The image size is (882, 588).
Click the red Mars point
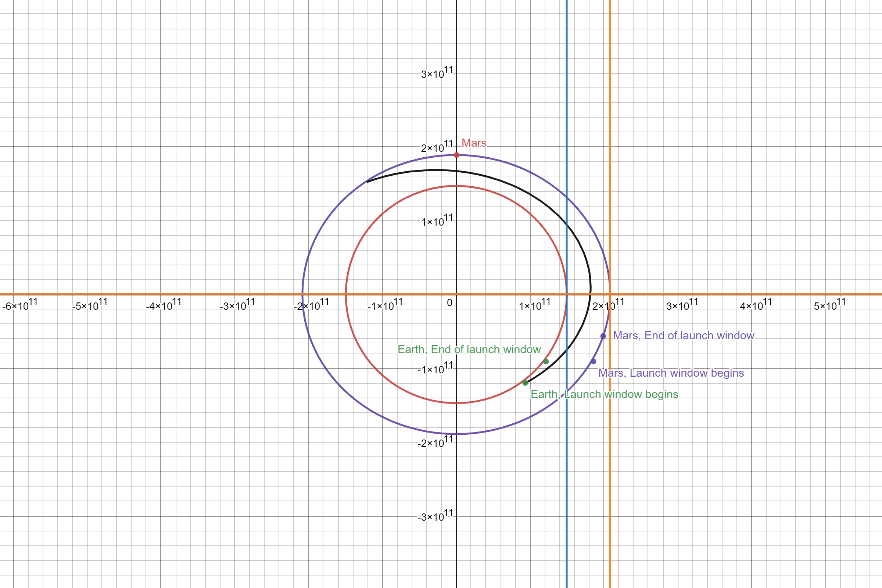pos(457,155)
